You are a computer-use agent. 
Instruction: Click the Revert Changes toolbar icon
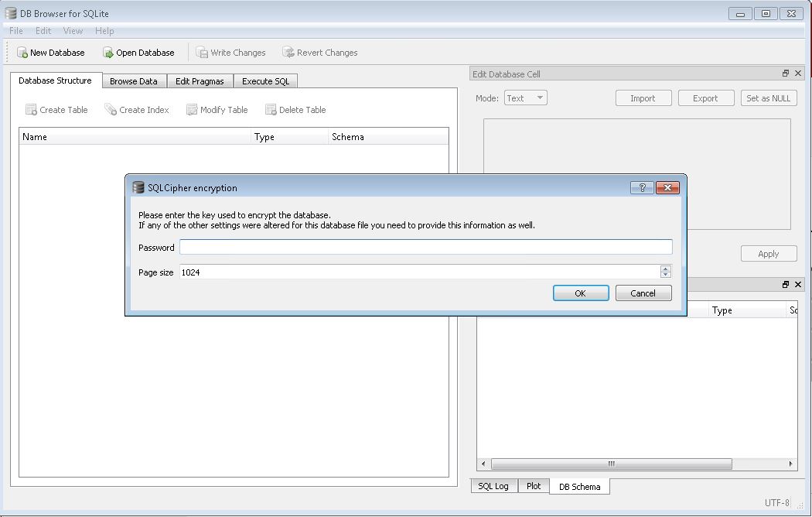[x=288, y=53]
